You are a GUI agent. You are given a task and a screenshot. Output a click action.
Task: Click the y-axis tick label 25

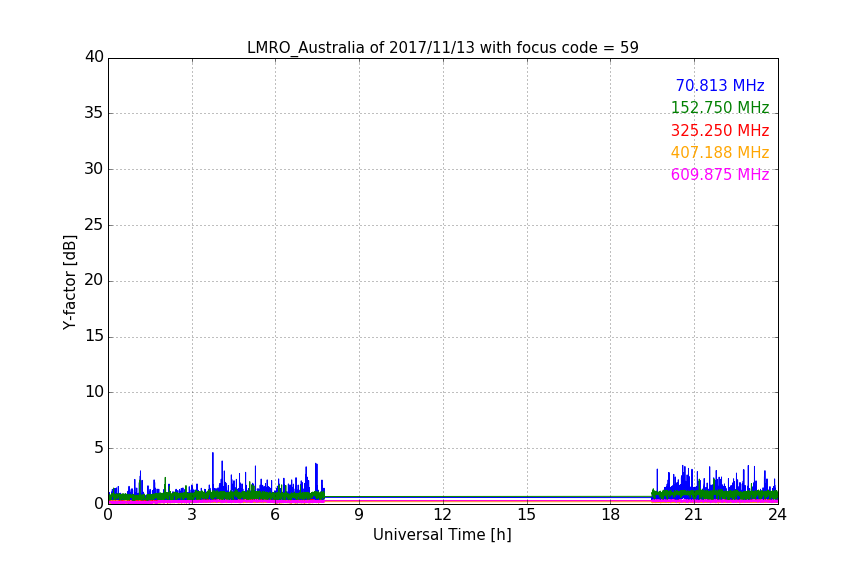tap(94, 224)
